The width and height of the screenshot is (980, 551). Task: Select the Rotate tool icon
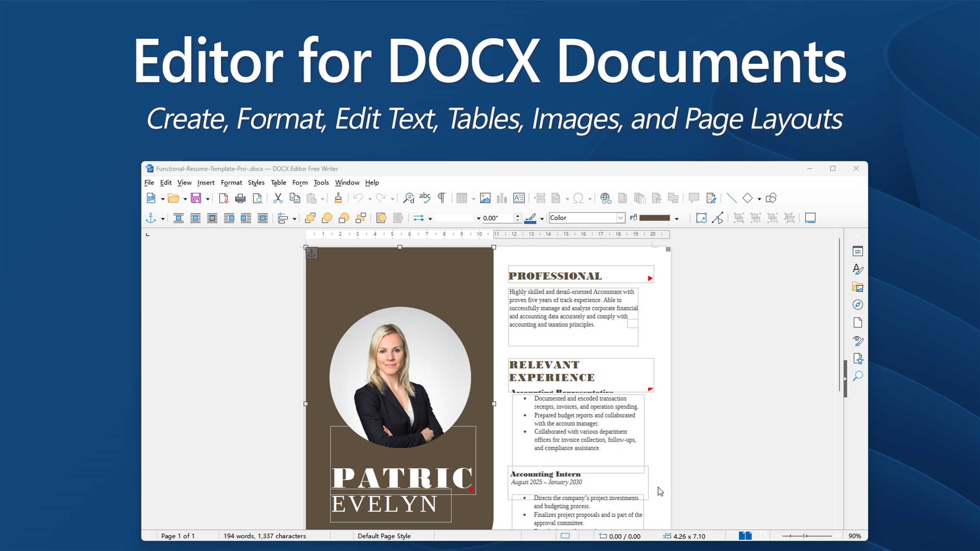click(701, 218)
